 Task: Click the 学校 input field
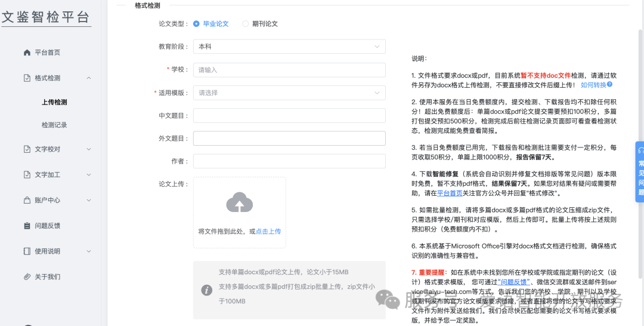point(289,70)
